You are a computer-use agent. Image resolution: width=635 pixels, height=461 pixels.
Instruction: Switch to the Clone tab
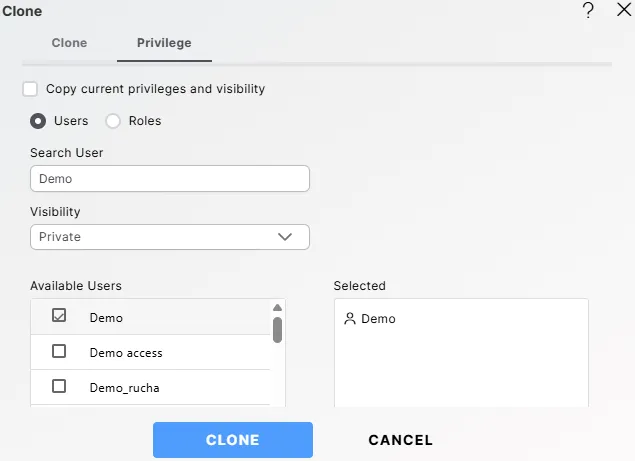(69, 43)
